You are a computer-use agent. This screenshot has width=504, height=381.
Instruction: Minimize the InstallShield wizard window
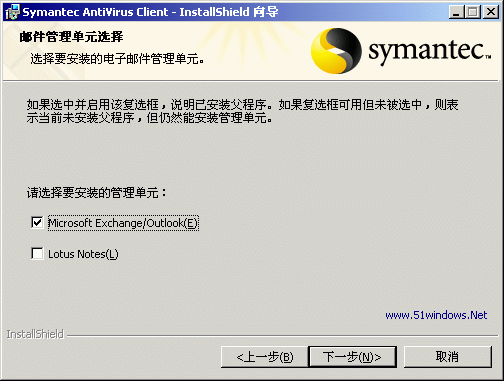tap(456, 12)
